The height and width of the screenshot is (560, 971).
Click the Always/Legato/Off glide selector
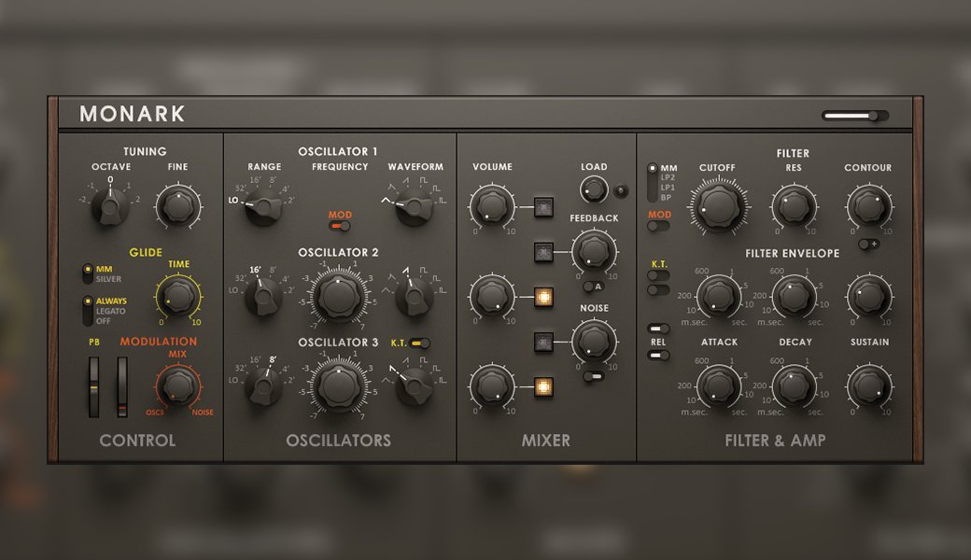[x=88, y=311]
